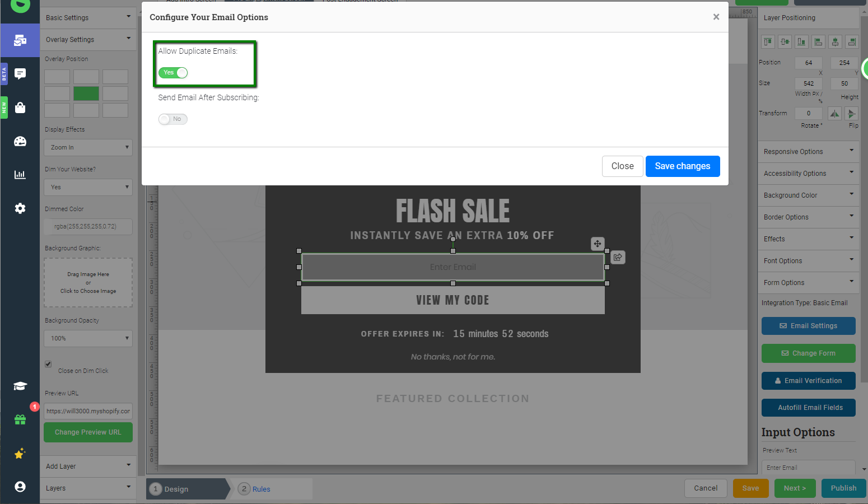Image resolution: width=868 pixels, height=504 pixels.
Task: Select the align left layer positioning icon
Action: point(818,41)
